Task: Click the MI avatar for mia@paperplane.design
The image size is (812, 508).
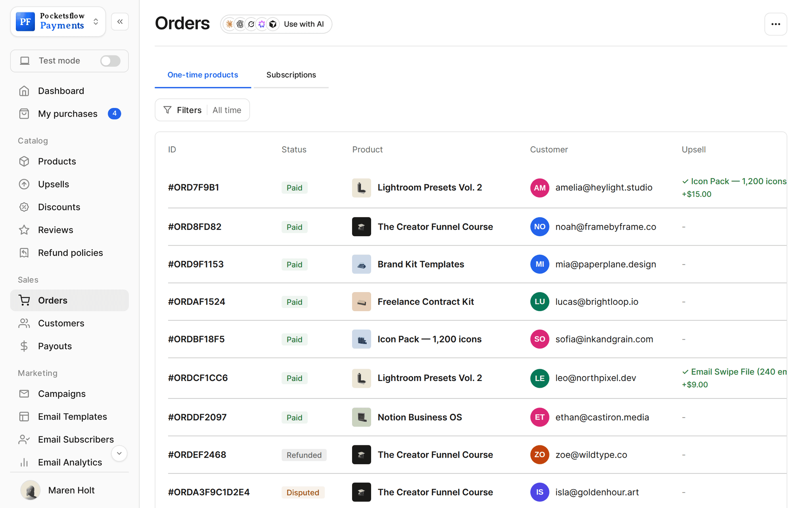Action: pyautogui.click(x=540, y=264)
